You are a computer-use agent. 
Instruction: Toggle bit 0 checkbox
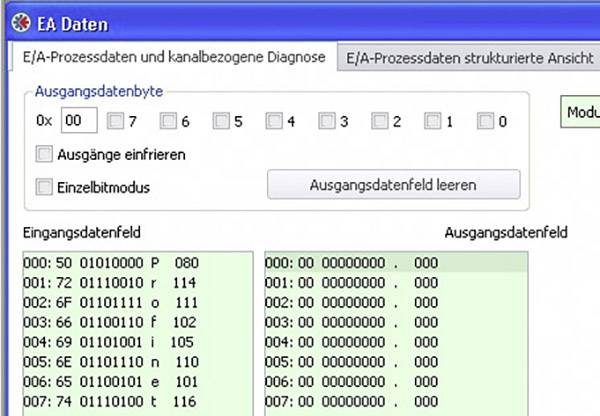click(x=487, y=122)
